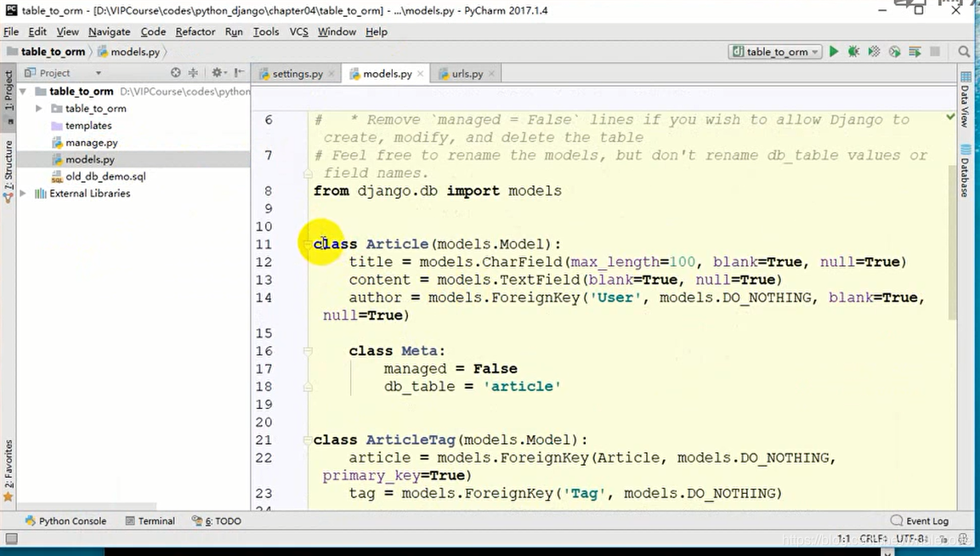Run with coverage icon
The image size is (980, 556).
875,52
